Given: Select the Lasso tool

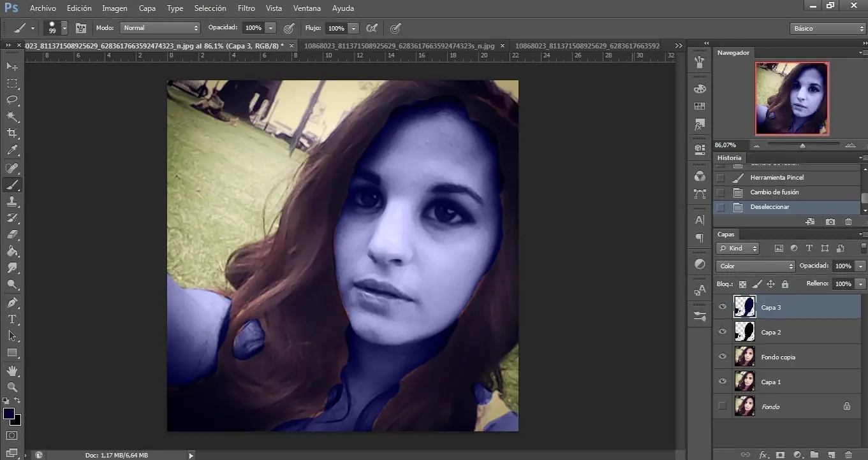Looking at the screenshot, I should 12,100.
